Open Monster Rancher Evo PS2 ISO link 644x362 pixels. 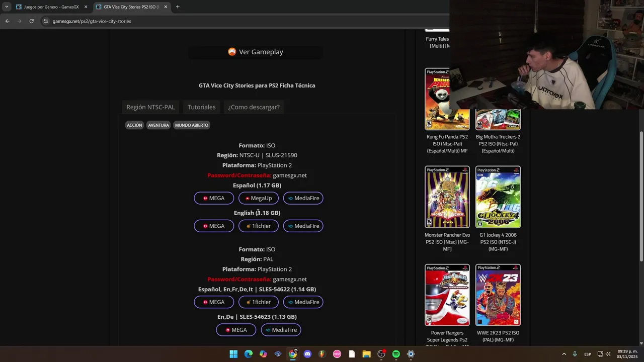click(x=447, y=242)
